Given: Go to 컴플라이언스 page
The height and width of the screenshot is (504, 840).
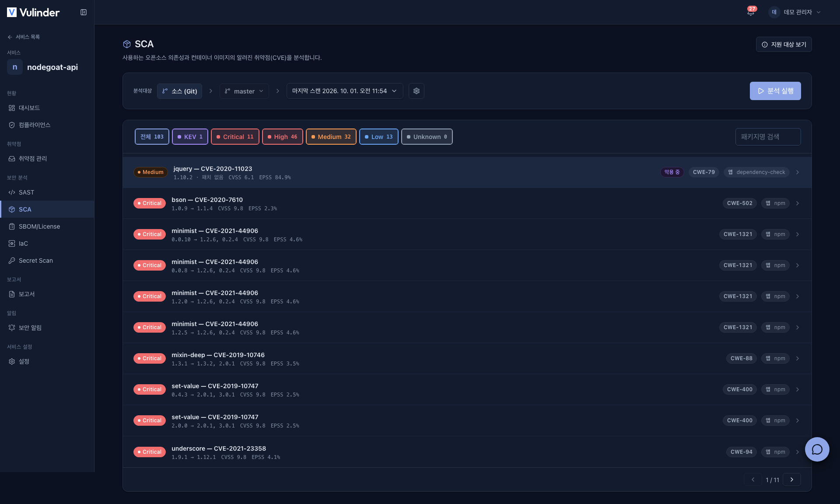Looking at the screenshot, I should [47, 125].
